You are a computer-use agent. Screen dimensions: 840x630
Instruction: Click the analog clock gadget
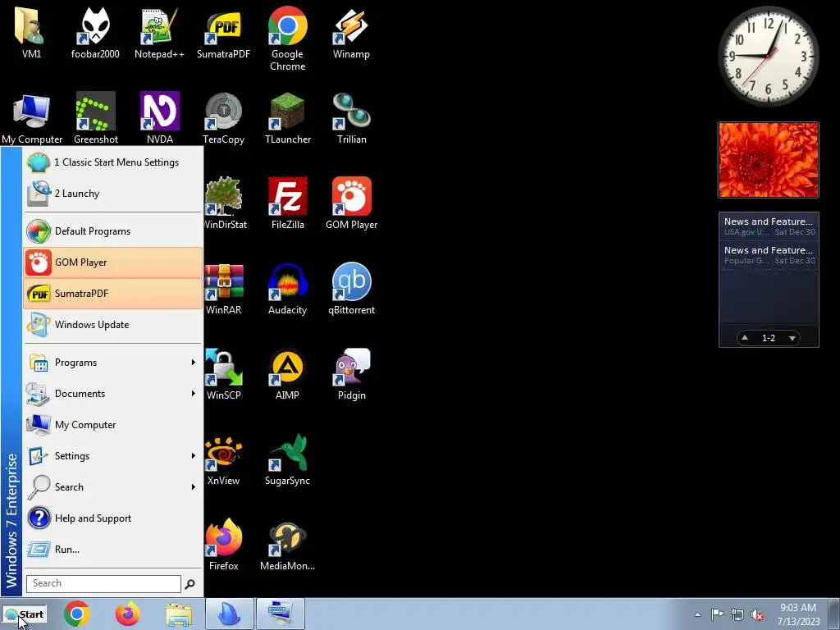point(769,57)
